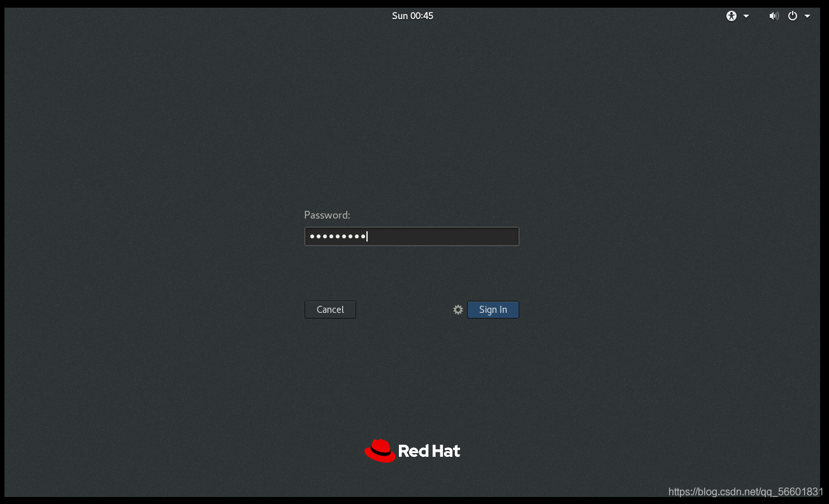Click the Sign In button
The image size is (829, 504).
pos(493,310)
